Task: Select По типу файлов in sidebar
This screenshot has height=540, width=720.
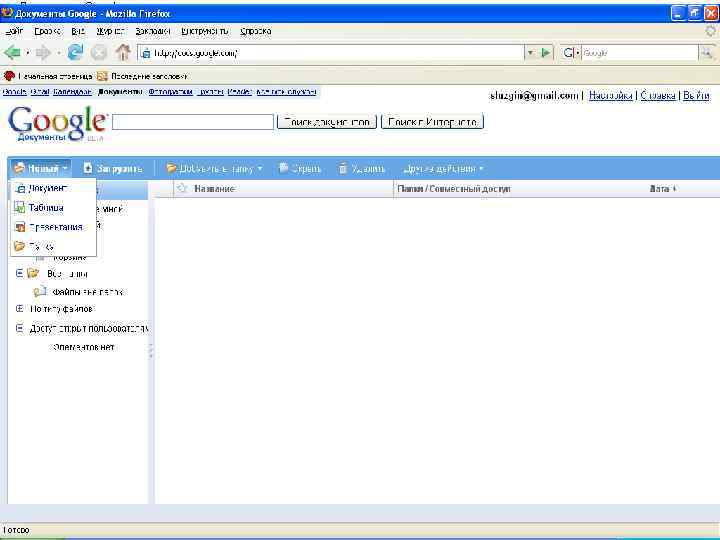Action: coord(61,309)
